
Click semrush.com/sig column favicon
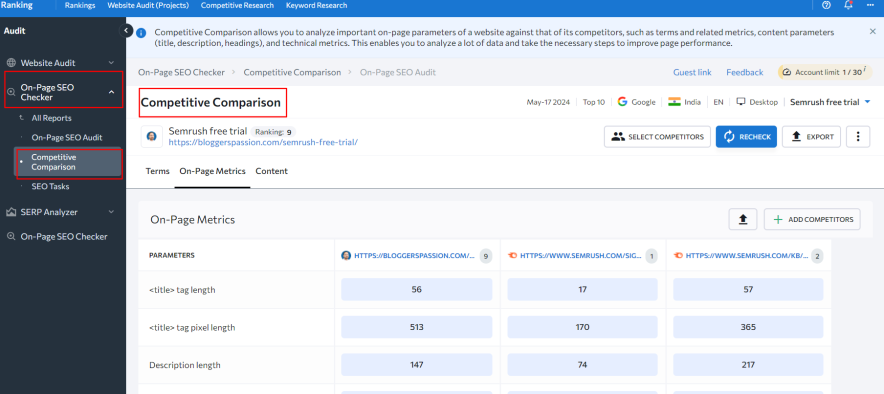[x=512, y=255]
